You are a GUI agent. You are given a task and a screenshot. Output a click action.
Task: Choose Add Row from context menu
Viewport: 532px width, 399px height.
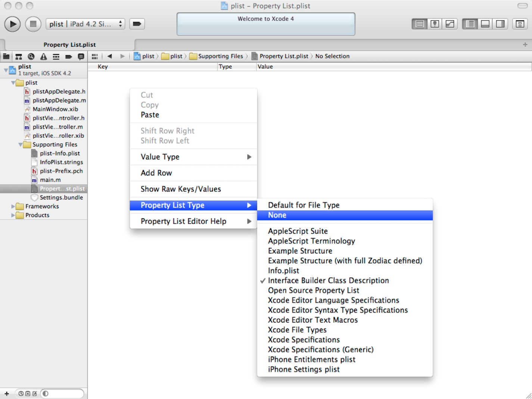[x=193, y=173]
